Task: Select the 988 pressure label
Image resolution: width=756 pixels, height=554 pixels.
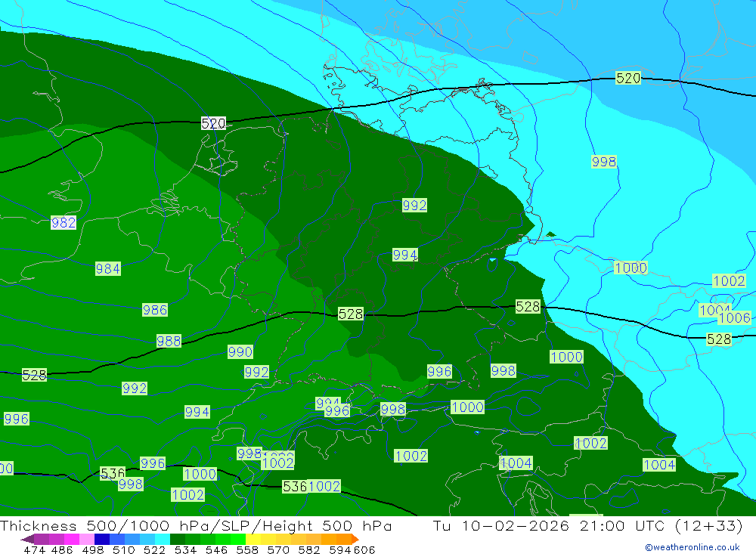Action: point(169,342)
